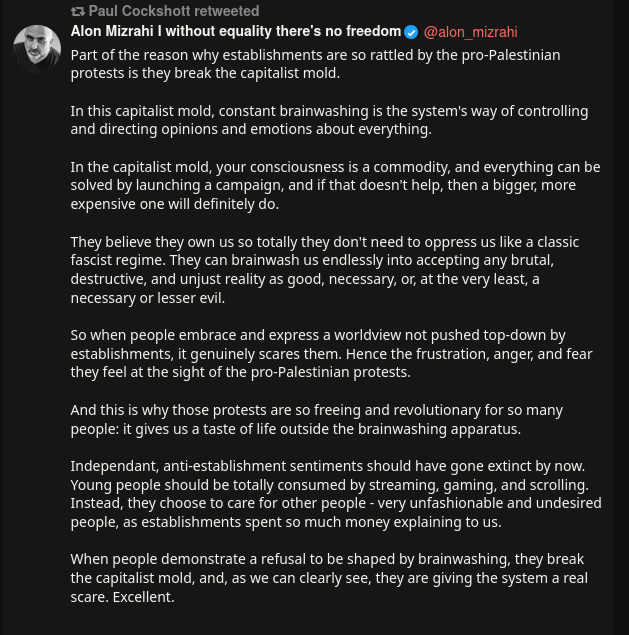
Task: Click the word "retweeted" in the header
Action: (226, 11)
